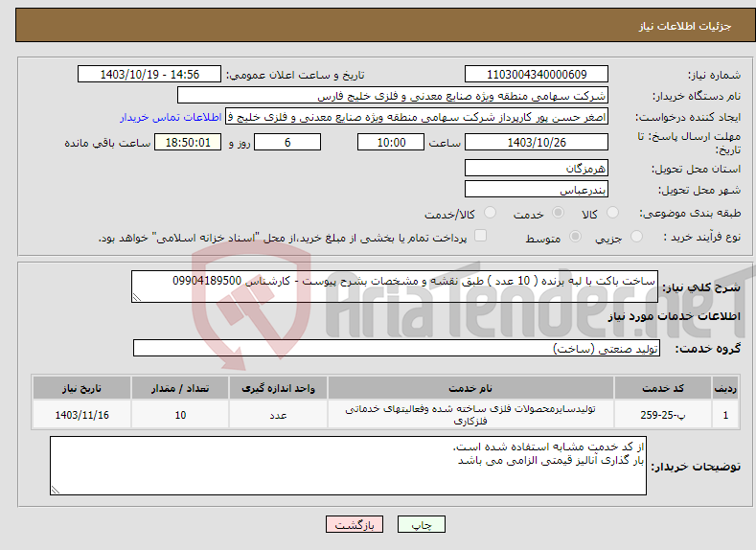Click the quantity cell 10
The height and width of the screenshot is (550, 756).
click(x=180, y=415)
